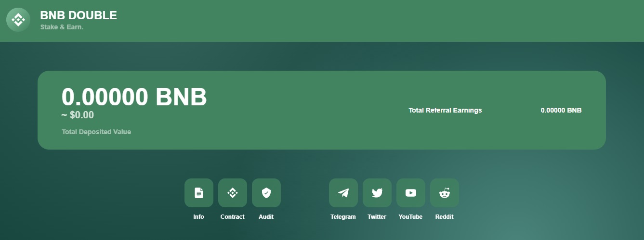
Task: Click the Reddit label text
Action: point(444,217)
